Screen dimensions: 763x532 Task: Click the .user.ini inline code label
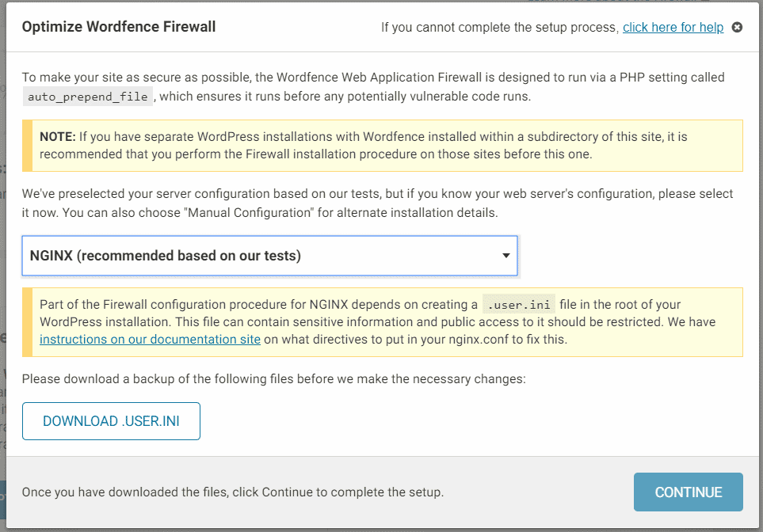tap(519, 305)
